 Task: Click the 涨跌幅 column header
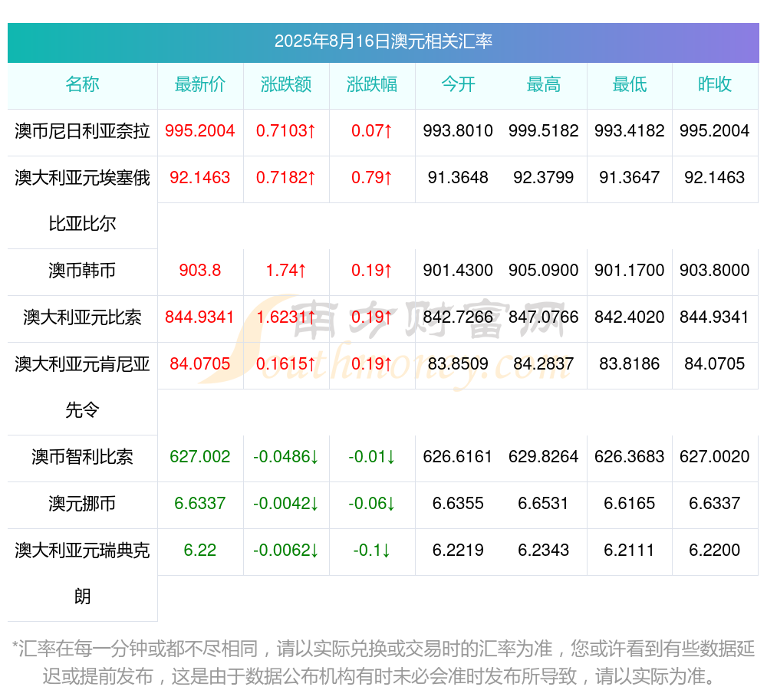point(372,84)
